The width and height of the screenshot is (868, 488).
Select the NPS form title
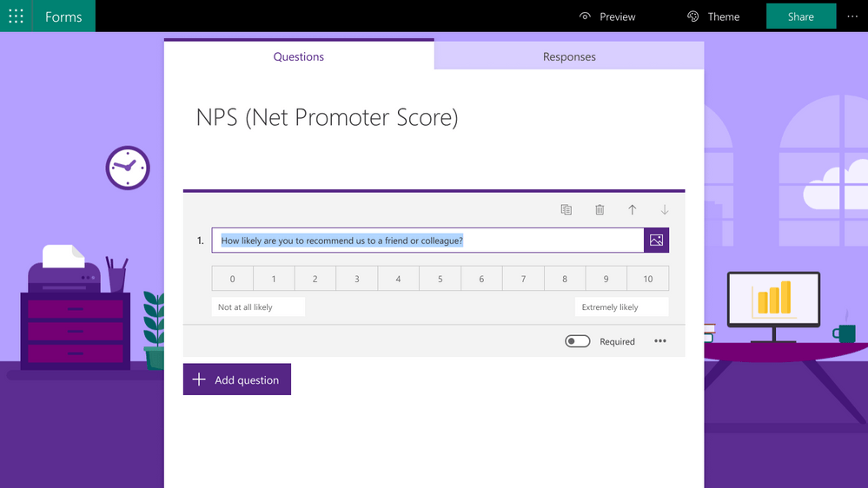[328, 117]
